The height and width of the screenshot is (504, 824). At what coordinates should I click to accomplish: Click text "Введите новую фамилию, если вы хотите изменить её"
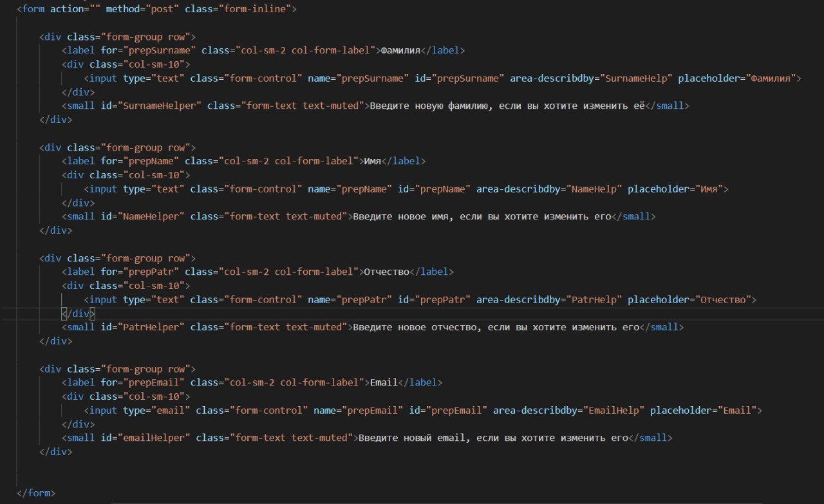507,106
